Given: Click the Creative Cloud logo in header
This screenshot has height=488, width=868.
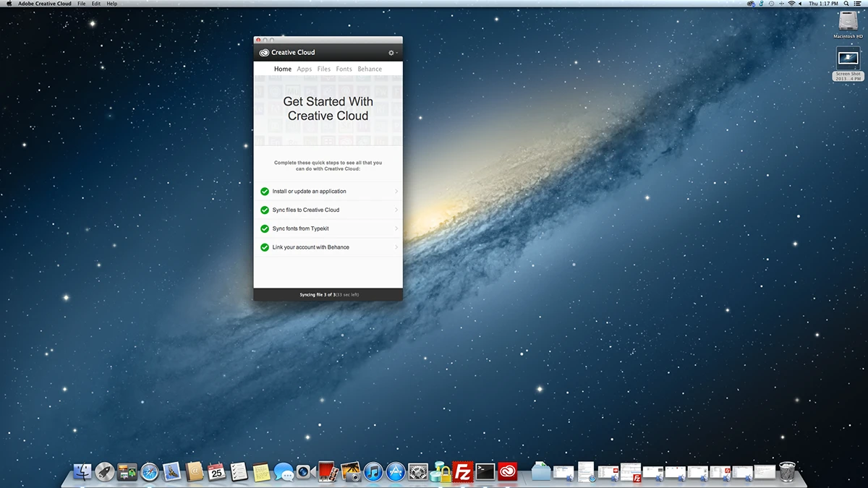Looking at the screenshot, I should tap(264, 53).
